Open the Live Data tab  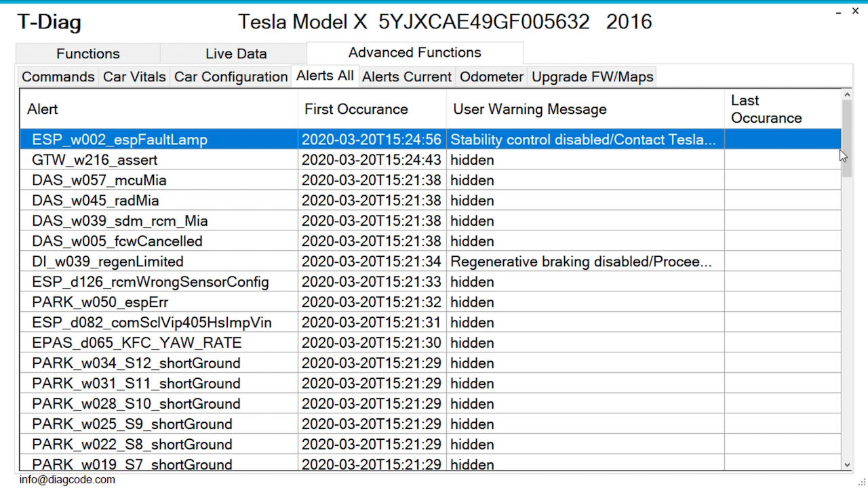coord(236,54)
